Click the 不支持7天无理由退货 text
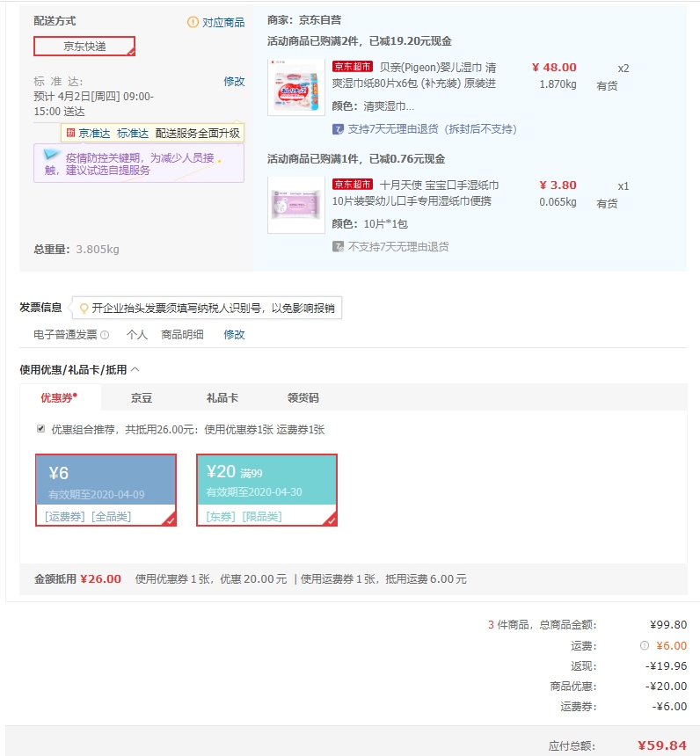The height and width of the screenshot is (756, 700). tap(398, 247)
